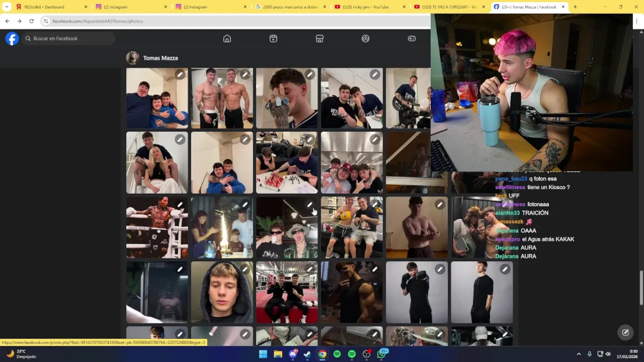Edit the chess board photo
The image size is (644, 362).
[x=309, y=139]
